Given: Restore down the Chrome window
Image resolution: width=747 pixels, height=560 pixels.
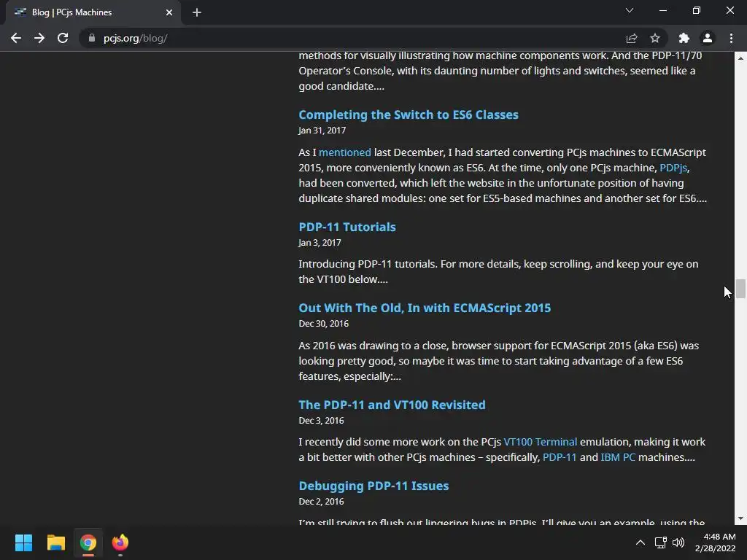Looking at the screenshot, I should [x=697, y=10].
